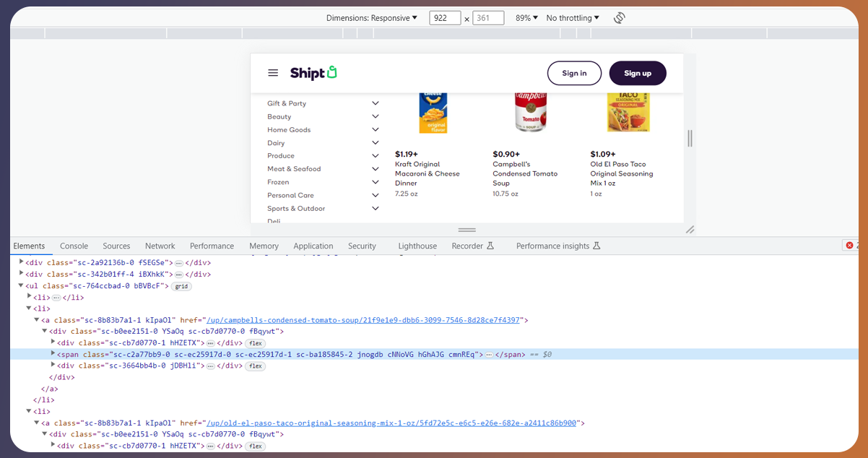Click the Sign in button

click(x=574, y=72)
